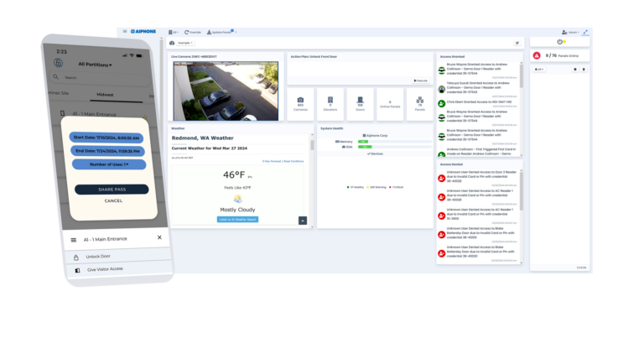Click the Execute action plan button

pos(421,81)
